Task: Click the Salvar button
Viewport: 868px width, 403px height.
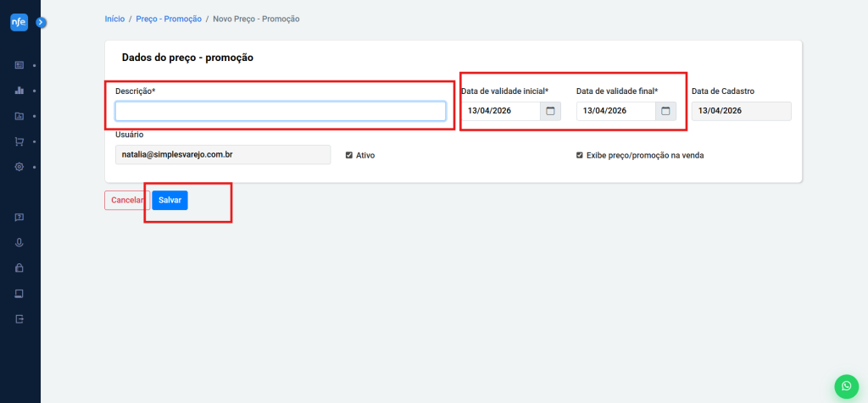Action: 170,200
